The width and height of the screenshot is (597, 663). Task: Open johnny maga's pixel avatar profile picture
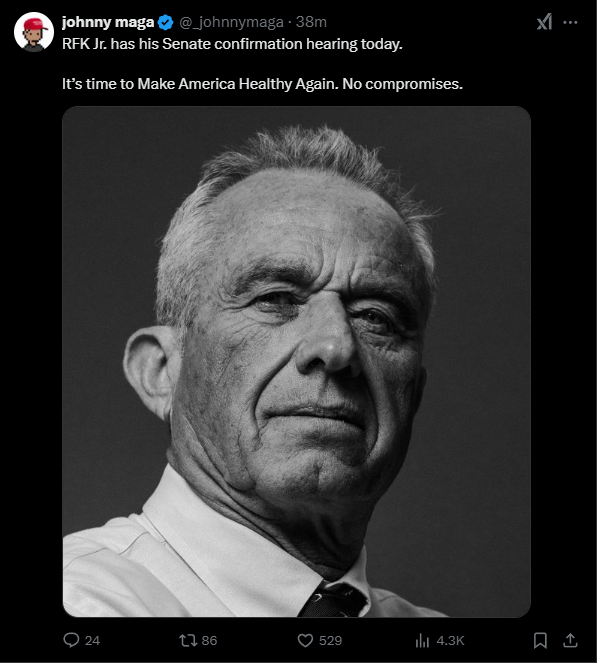click(x=34, y=32)
